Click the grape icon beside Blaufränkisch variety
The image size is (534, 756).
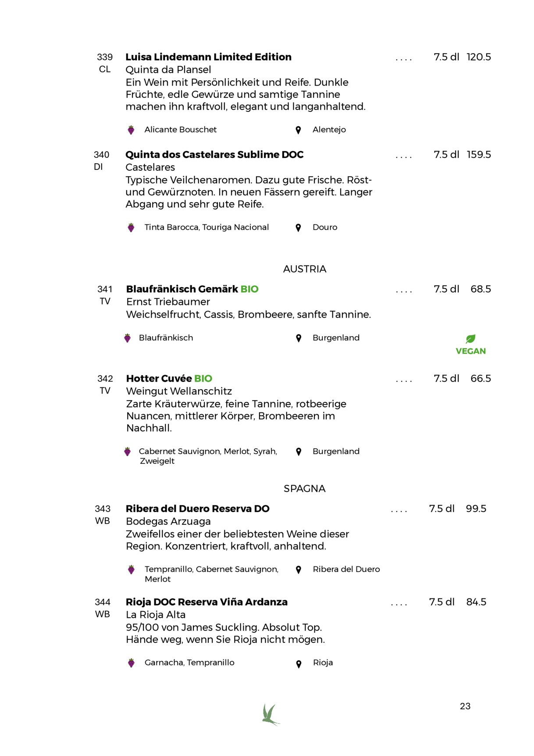127,338
